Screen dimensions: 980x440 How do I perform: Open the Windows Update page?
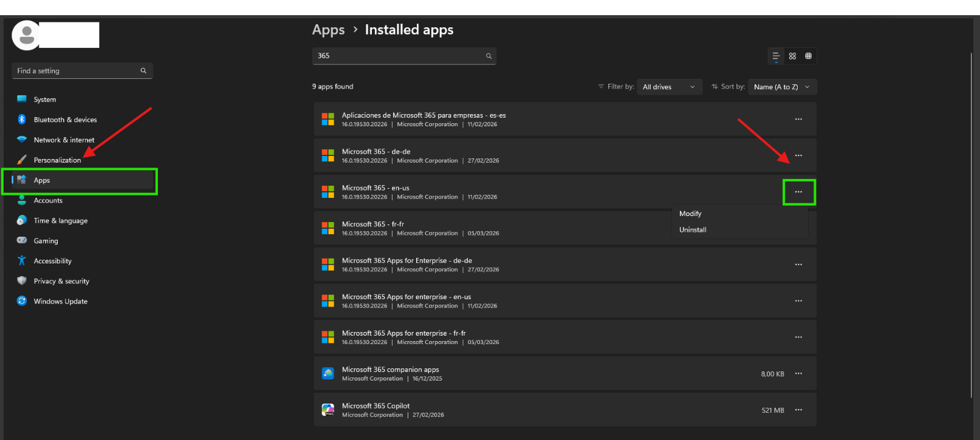pos(81,301)
